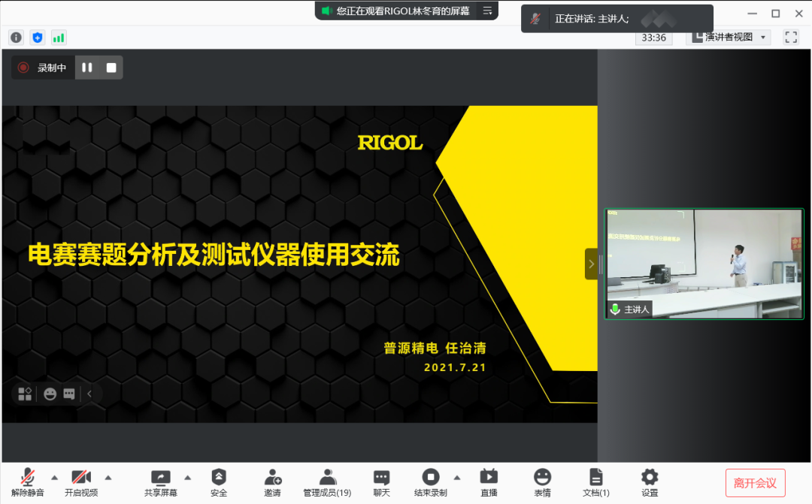Image resolution: width=812 pixels, height=504 pixels.
Task: Expand the share screen options arrow
Action: (x=187, y=477)
